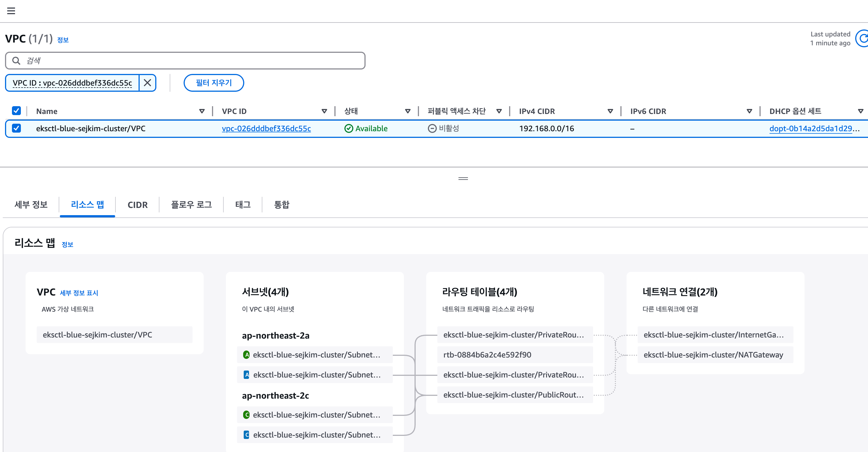Sort by the Name column arrow
Image resolution: width=868 pixels, height=452 pixels.
pos(202,111)
